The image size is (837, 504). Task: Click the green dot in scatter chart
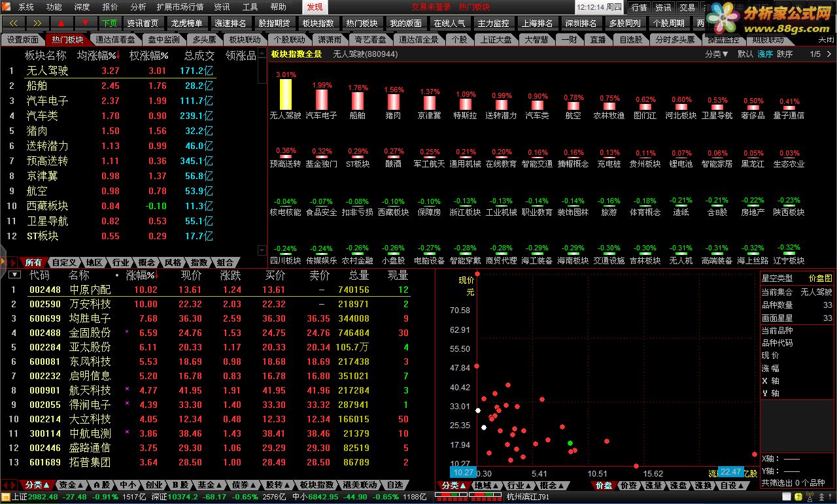[570, 443]
